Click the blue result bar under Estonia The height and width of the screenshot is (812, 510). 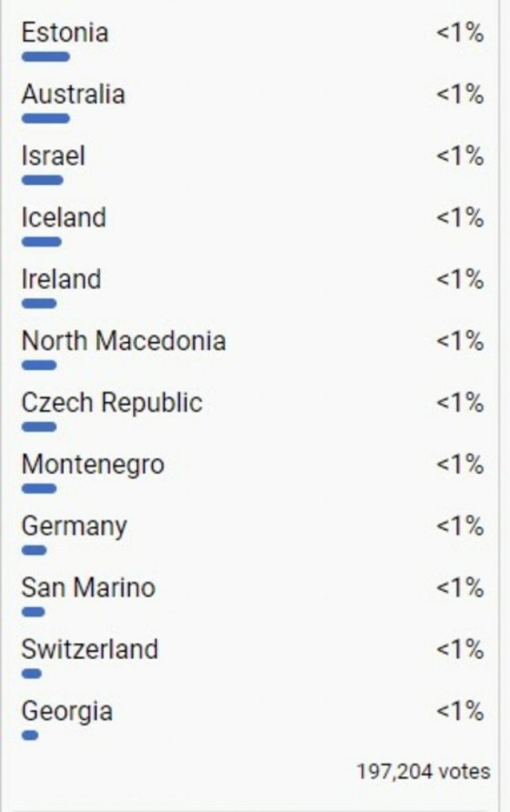coord(45,57)
